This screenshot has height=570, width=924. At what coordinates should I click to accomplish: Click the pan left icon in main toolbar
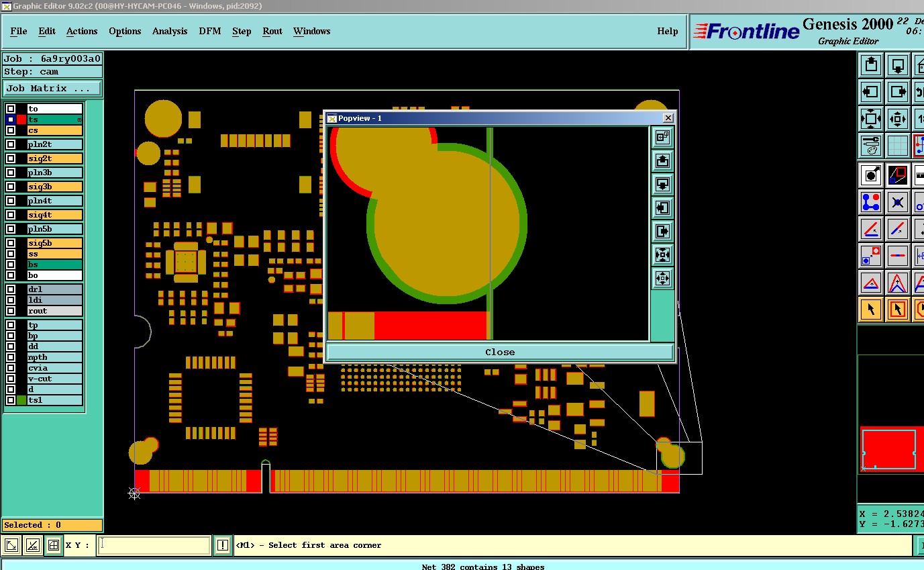pyautogui.click(x=871, y=92)
